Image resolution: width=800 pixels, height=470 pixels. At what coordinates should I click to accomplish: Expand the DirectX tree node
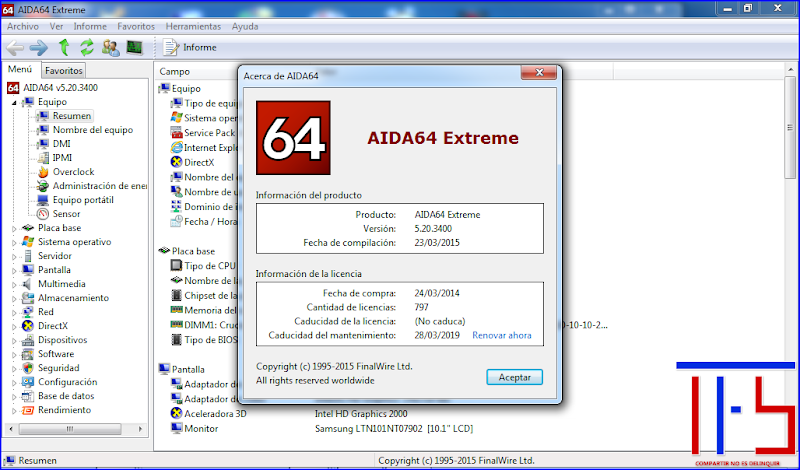click(x=14, y=327)
